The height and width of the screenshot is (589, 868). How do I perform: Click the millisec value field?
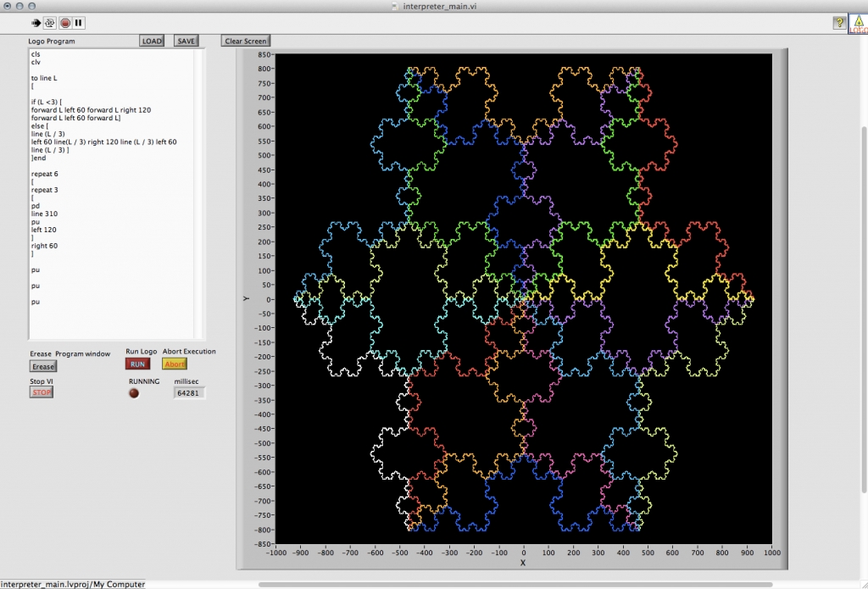tap(189, 392)
